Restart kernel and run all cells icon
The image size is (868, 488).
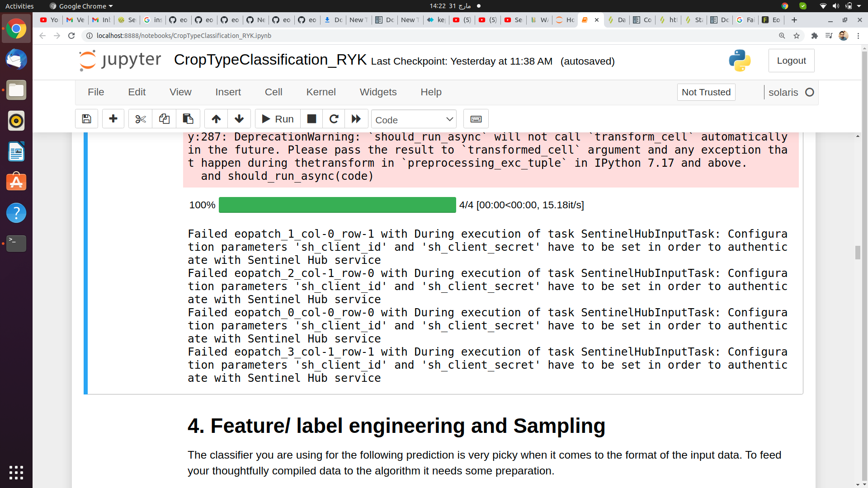coord(356,118)
